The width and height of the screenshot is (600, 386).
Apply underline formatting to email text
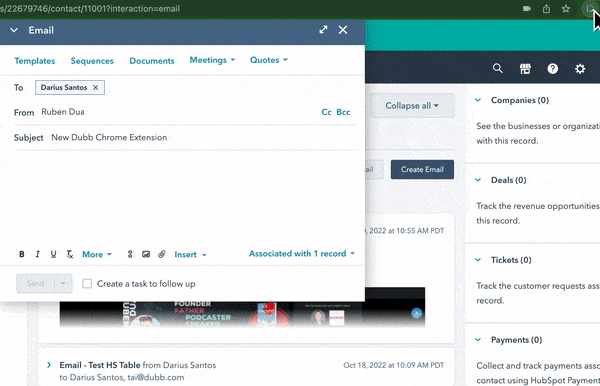pos(54,254)
